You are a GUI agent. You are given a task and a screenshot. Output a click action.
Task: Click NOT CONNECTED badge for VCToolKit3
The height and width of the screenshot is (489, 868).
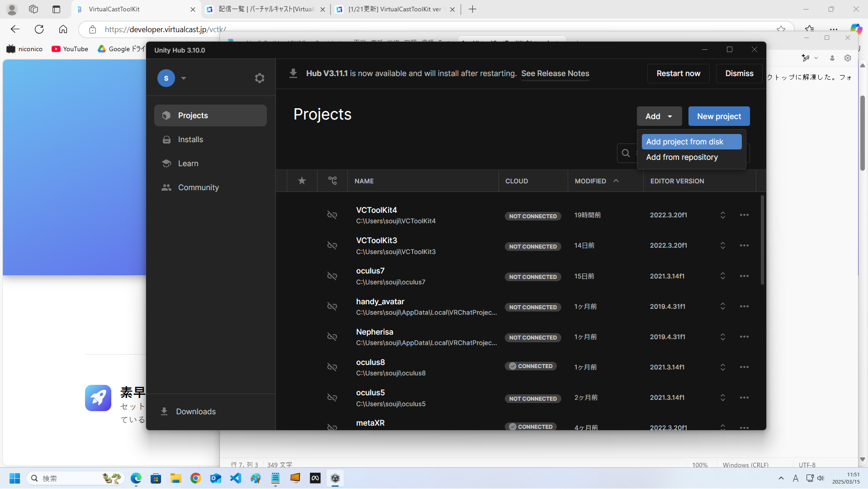click(x=533, y=246)
